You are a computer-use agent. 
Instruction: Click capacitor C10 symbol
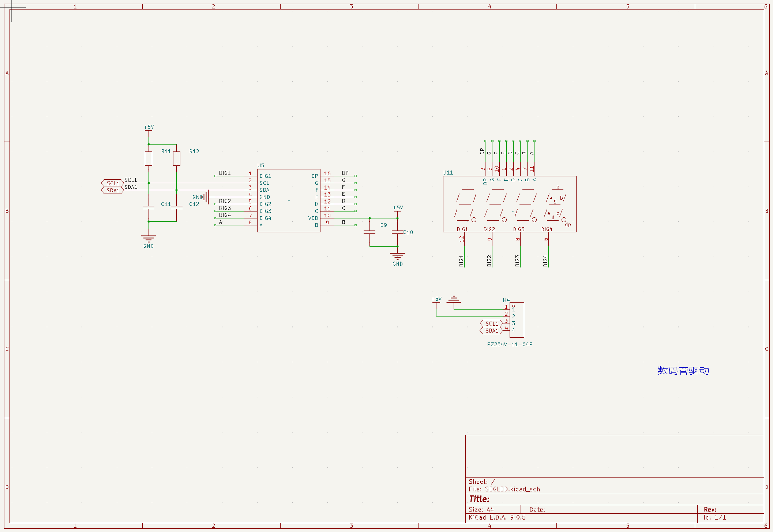(397, 232)
